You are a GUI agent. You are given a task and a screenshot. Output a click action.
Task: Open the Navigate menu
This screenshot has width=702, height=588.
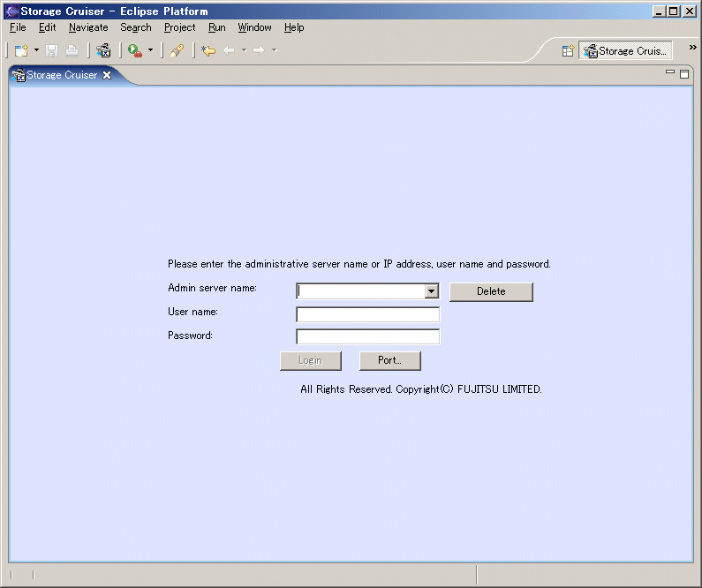88,27
